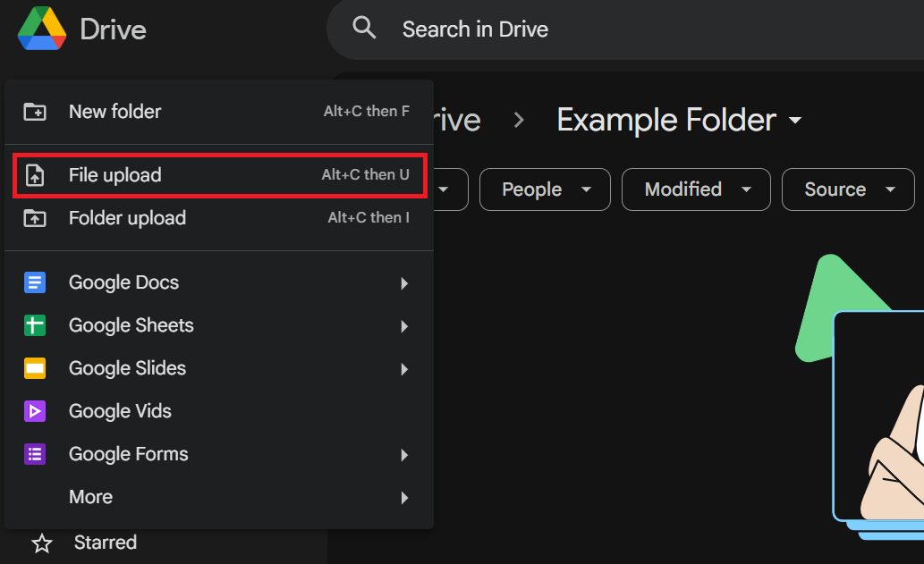Screen dimensions: 924x564
Task: Click the yellow Google Slides icon
Action: (x=35, y=368)
